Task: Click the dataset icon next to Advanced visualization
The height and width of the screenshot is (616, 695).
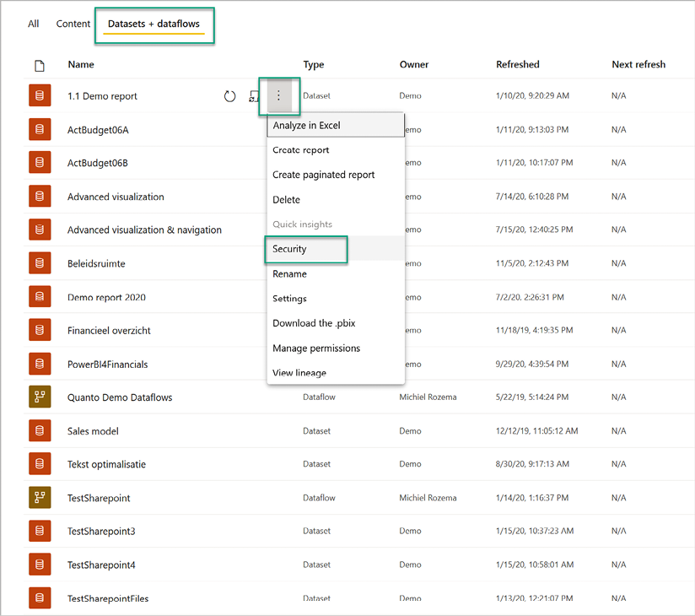Action: pyautogui.click(x=40, y=196)
